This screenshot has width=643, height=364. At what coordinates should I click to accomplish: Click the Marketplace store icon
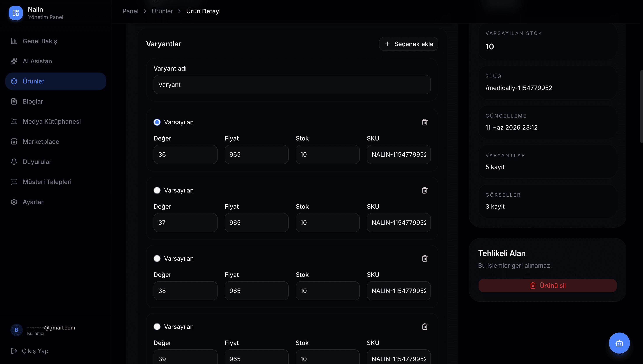point(14,142)
